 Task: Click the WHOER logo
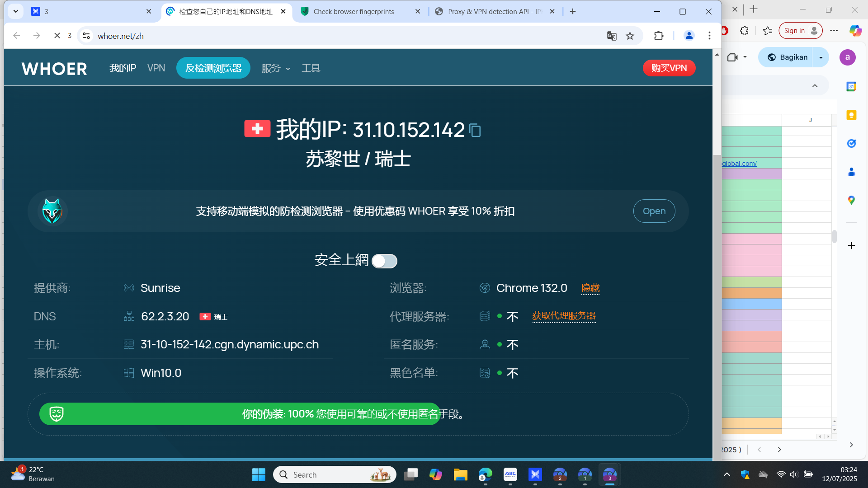tap(54, 68)
